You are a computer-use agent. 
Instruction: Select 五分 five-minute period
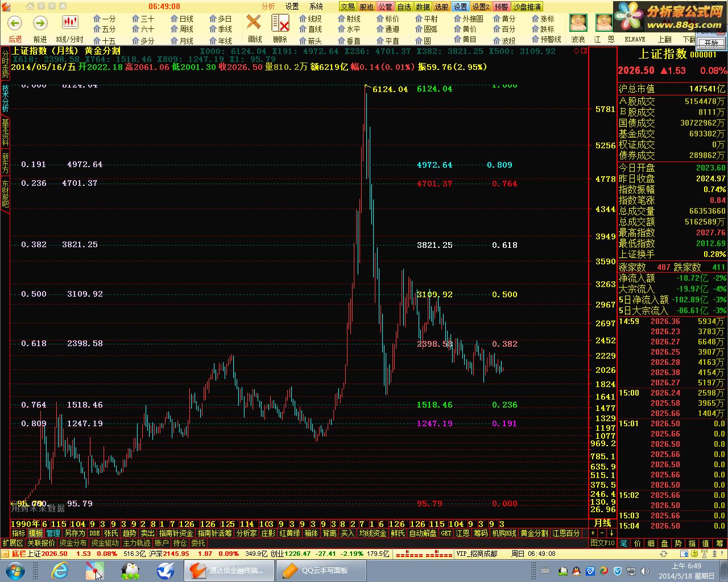pos(104,29)
